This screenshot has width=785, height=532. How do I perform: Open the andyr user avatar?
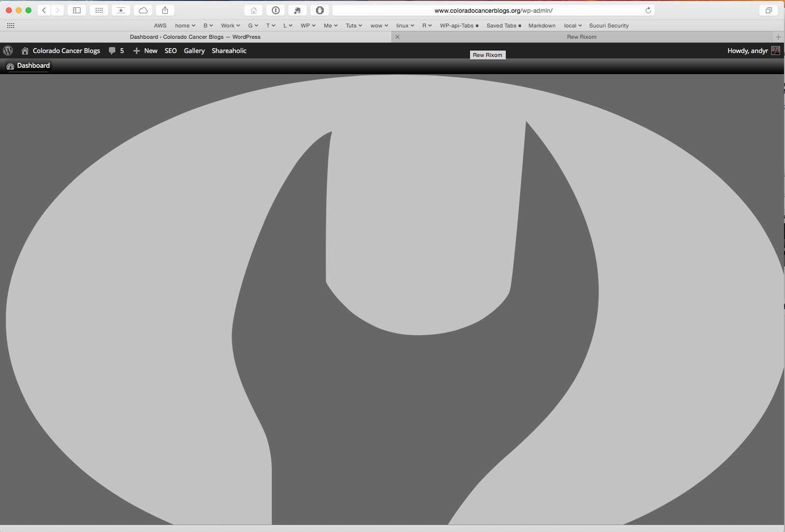point(775,51)
